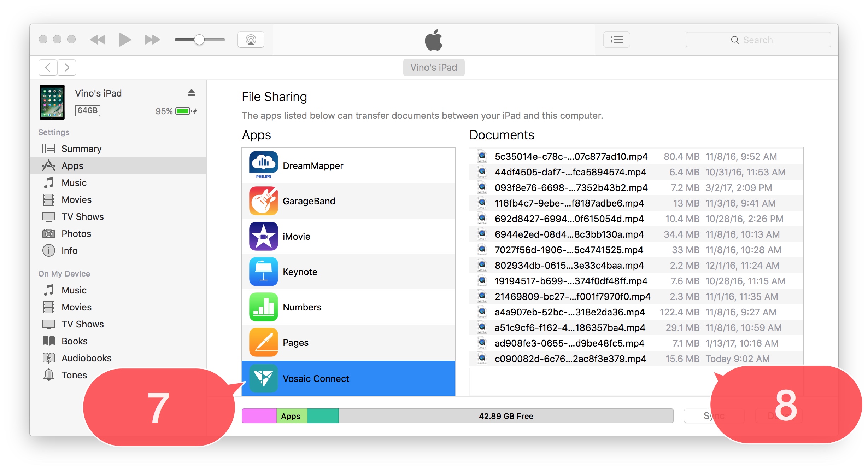Eject Vino's iPad with eject icon
868x471 pixels.
(x=191, y=93)
